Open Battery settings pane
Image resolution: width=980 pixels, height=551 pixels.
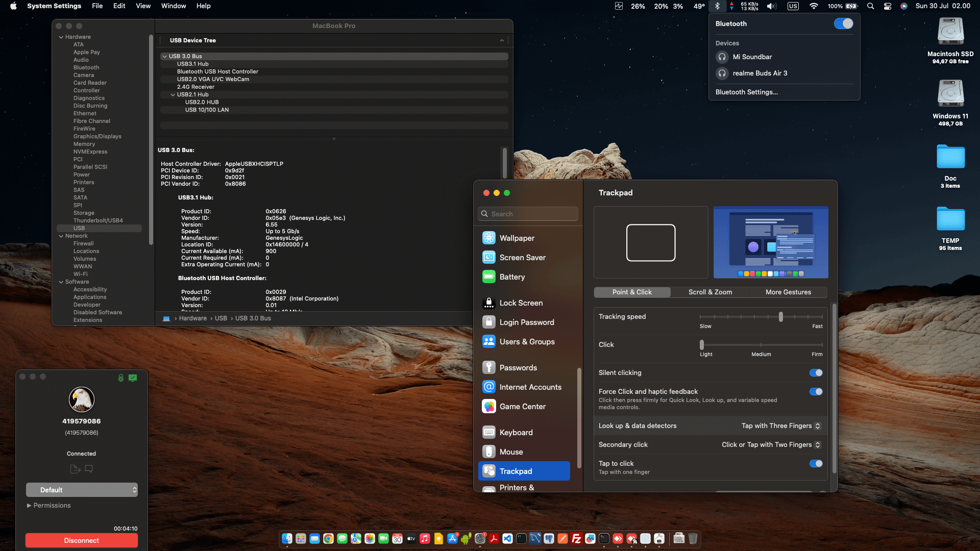[x=524, y=277]
